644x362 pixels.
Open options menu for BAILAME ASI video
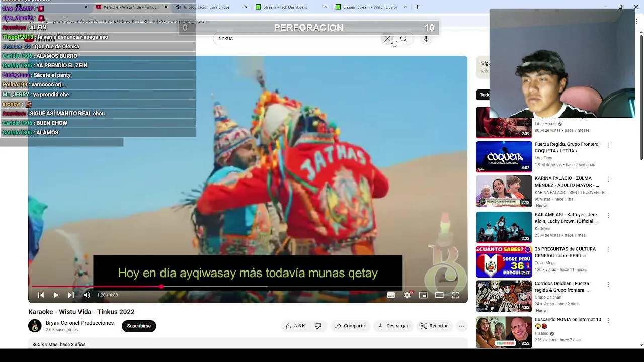pos(608,215)
